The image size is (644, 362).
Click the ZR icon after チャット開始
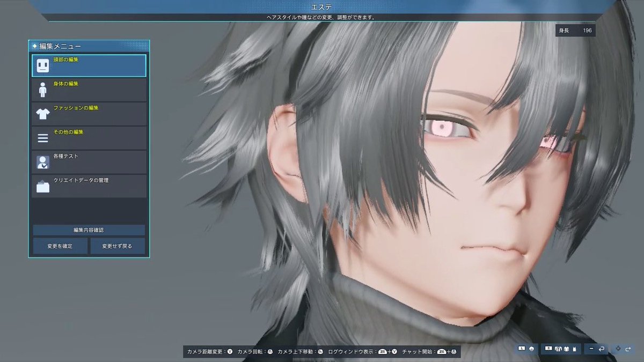(442, 352)
